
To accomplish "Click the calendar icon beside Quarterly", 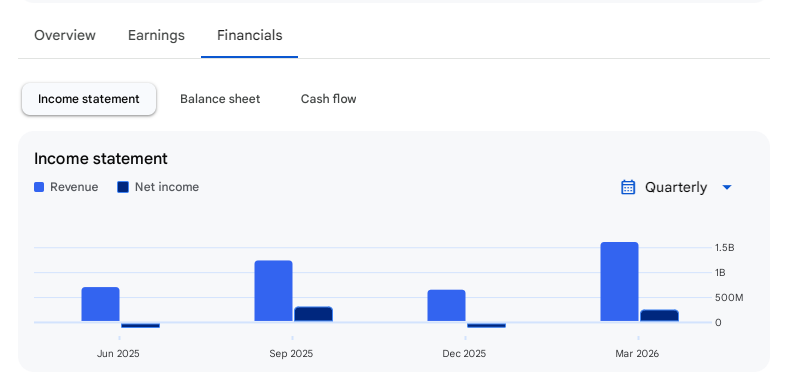I will click(x=628, y=187).
